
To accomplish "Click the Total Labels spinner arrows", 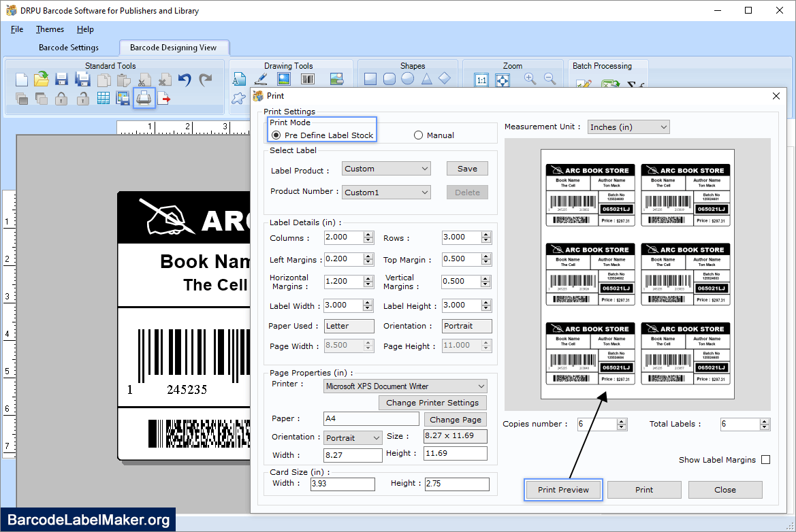I will (765, 425).
